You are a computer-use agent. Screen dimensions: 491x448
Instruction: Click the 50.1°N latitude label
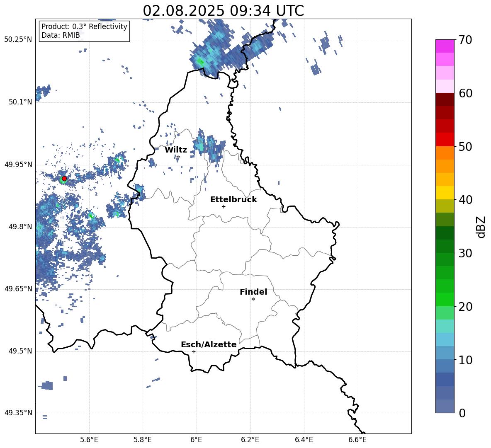pyautogui.click(x=20, y=102)
